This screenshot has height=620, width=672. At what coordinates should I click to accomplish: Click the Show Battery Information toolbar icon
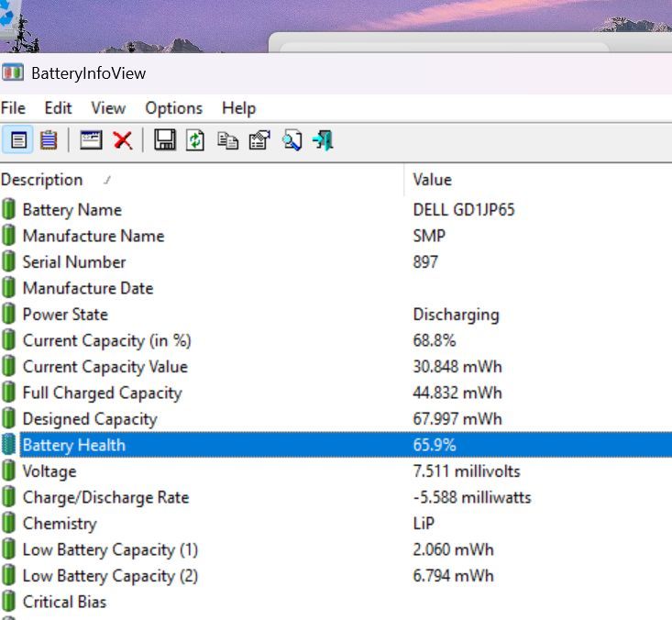[x=19, y=140]
